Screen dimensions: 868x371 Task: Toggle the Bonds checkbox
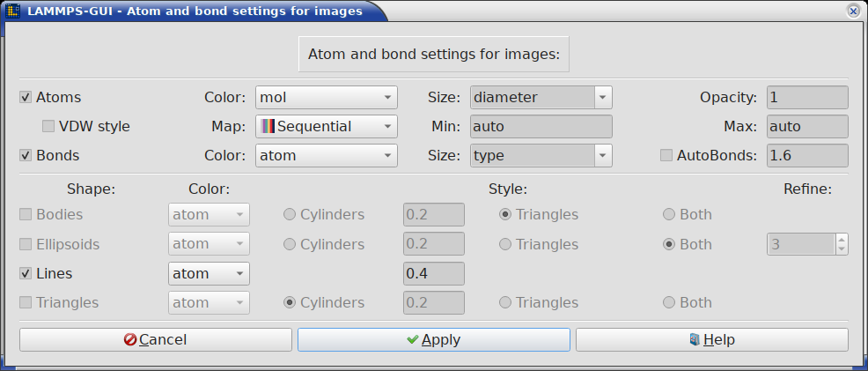point(26,156)
